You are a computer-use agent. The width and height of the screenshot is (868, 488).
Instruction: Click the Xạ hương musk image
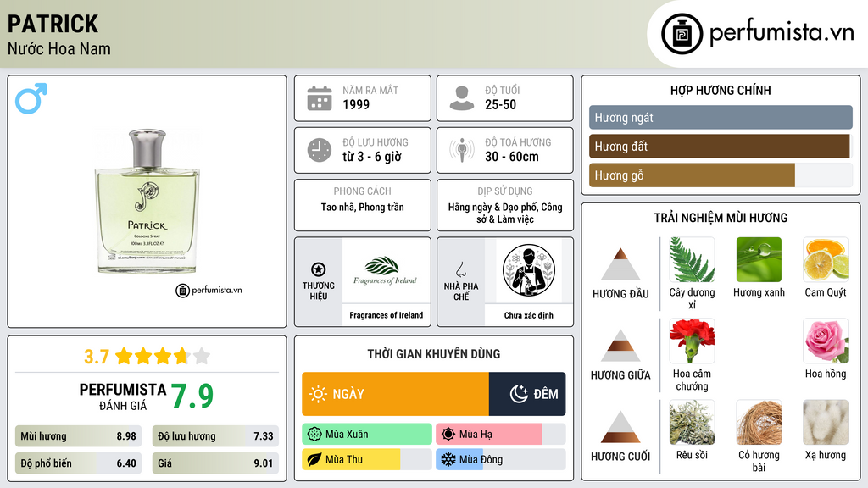coord(826,422)
